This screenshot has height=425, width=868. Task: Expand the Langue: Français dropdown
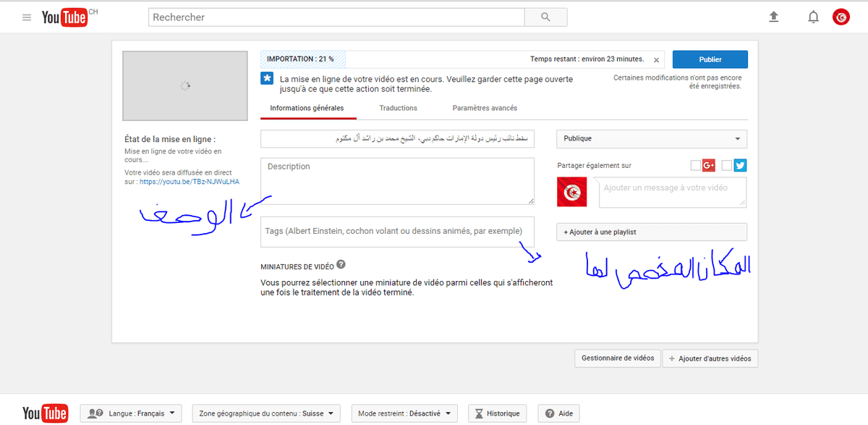tap(132, 413)
